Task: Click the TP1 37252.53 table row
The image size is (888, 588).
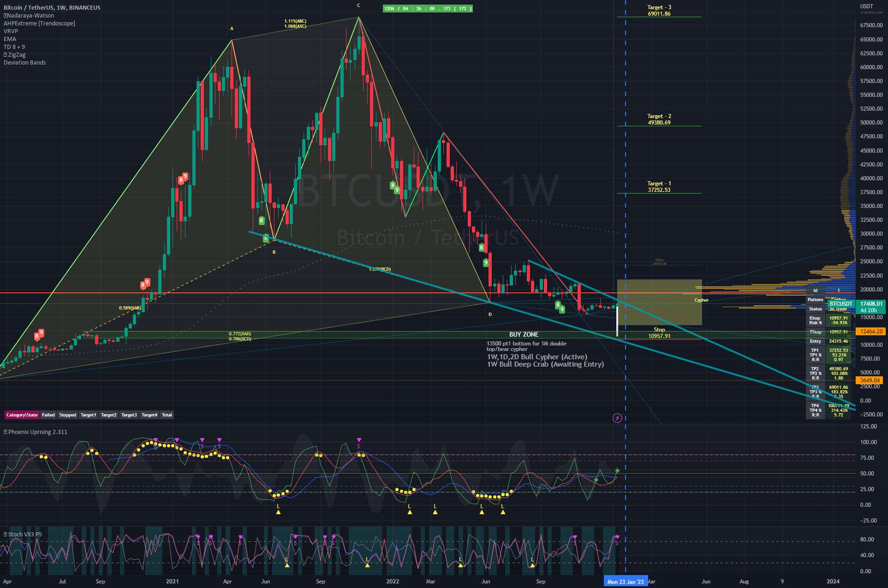Action: [x=828, y=355]
